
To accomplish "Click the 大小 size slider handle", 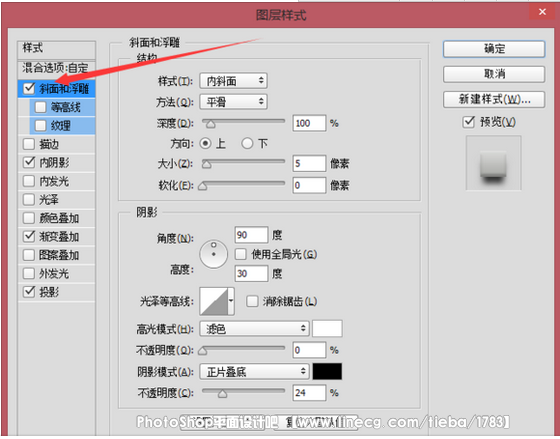I will coord(206,164).
